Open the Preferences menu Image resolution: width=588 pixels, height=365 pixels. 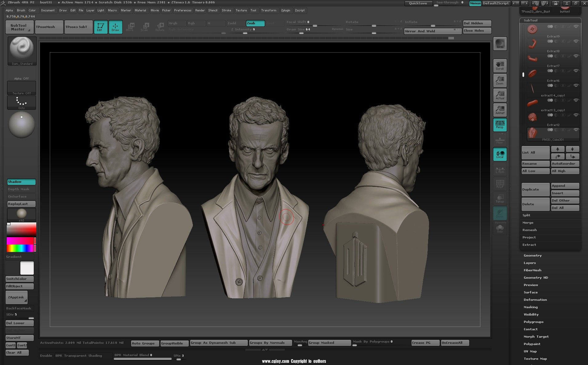183,10
